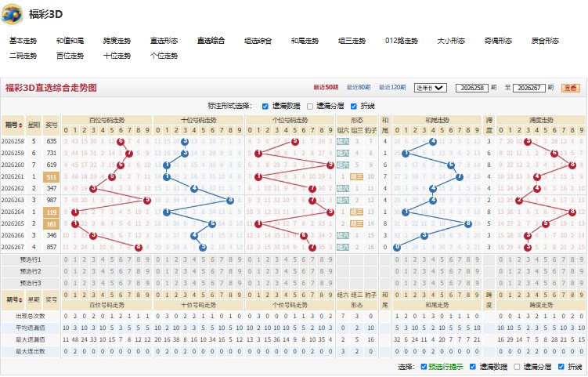The image size is (588, 377).
Task: Open the 基本走势 chart
Action: pyautogui.click(x=23, y=41)
